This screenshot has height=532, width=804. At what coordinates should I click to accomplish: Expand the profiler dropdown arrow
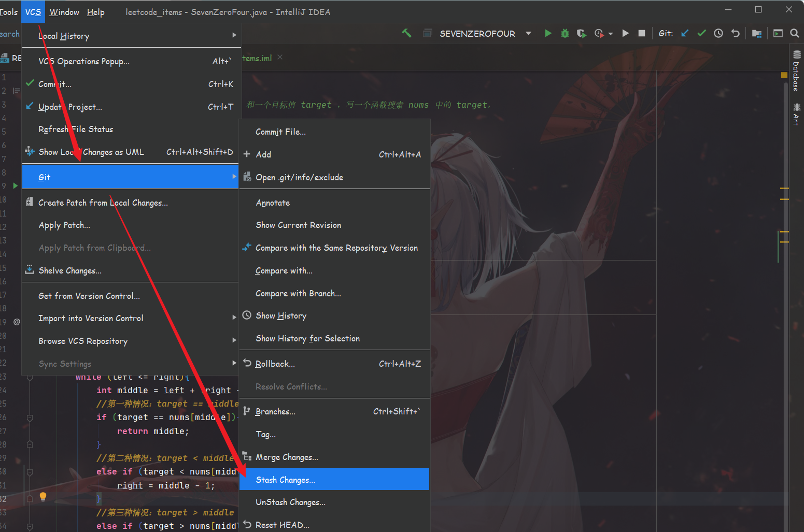click(611, 34)
